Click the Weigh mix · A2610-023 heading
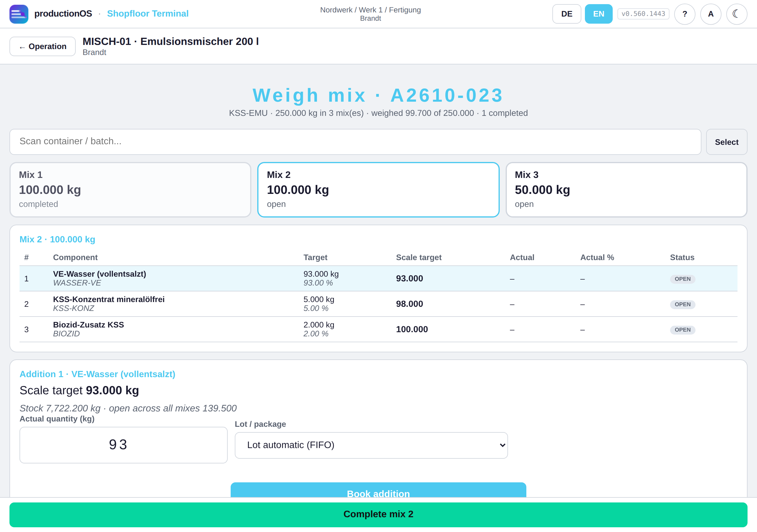The image size is (757, 532). pyautogui.click(x=378, y=95)
